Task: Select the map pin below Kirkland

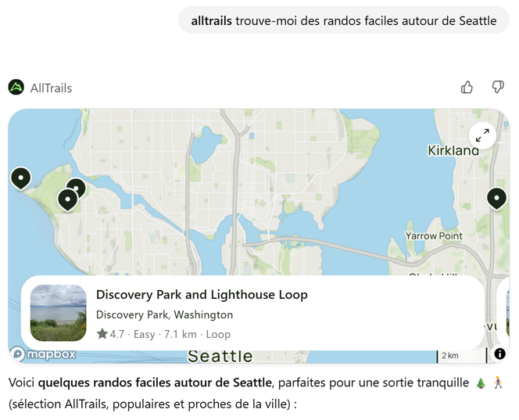Action: 496,198
